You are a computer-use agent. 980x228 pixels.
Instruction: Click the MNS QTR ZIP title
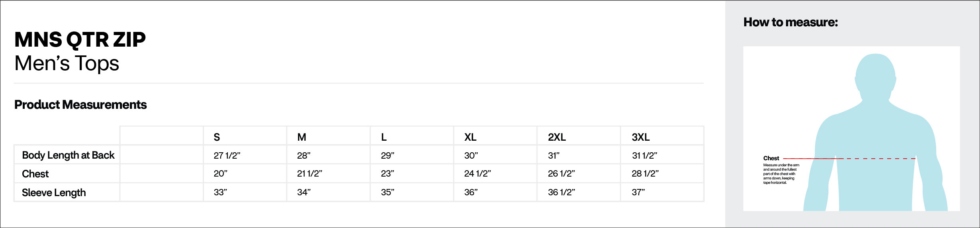click(80, 39)
